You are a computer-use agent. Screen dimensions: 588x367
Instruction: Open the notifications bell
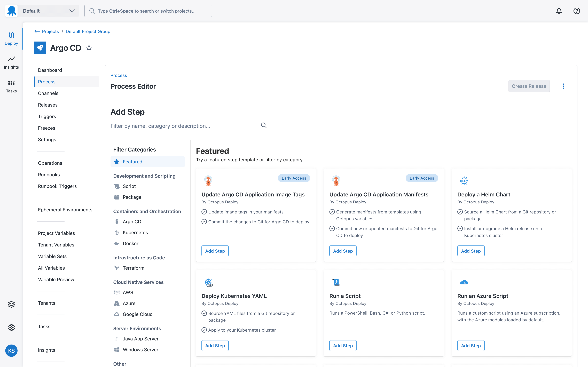(x=559, y=11)
